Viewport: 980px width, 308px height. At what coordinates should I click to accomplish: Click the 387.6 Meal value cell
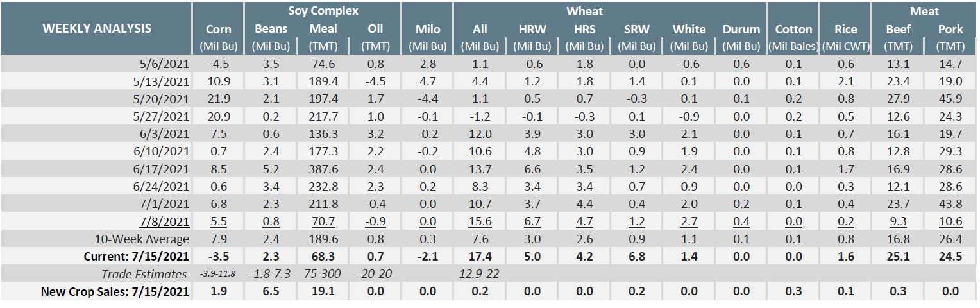click(x=323, y=169)
